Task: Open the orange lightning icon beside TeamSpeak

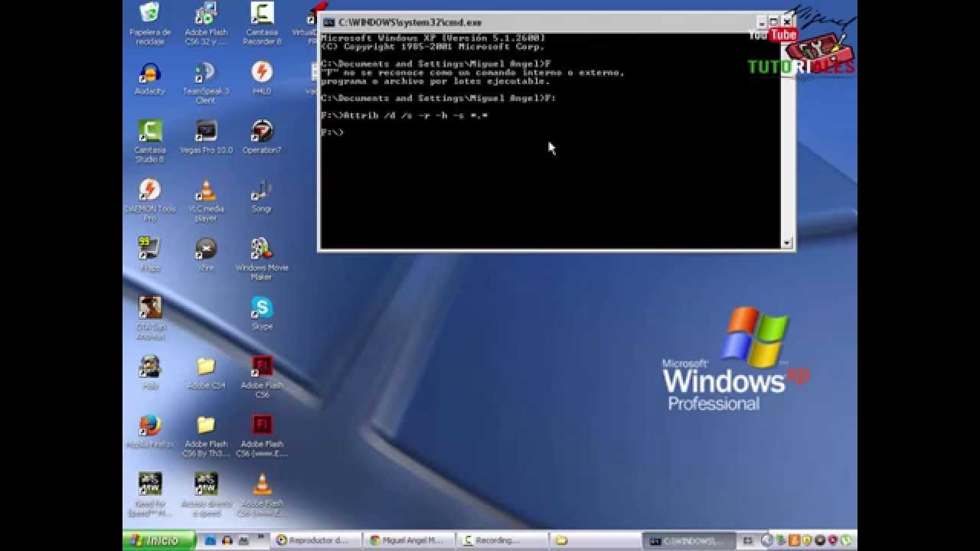Action: [x=262, y=73]
